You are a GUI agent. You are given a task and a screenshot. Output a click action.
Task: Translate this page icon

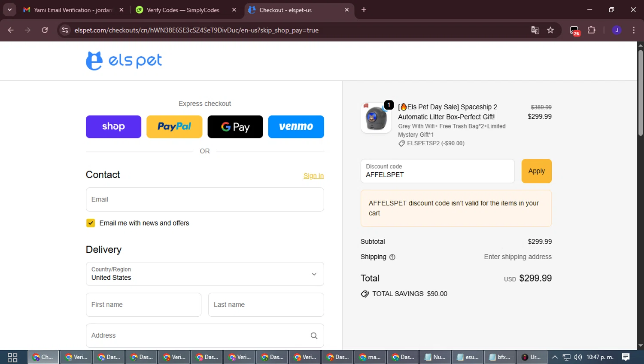(x=535, y=30)
